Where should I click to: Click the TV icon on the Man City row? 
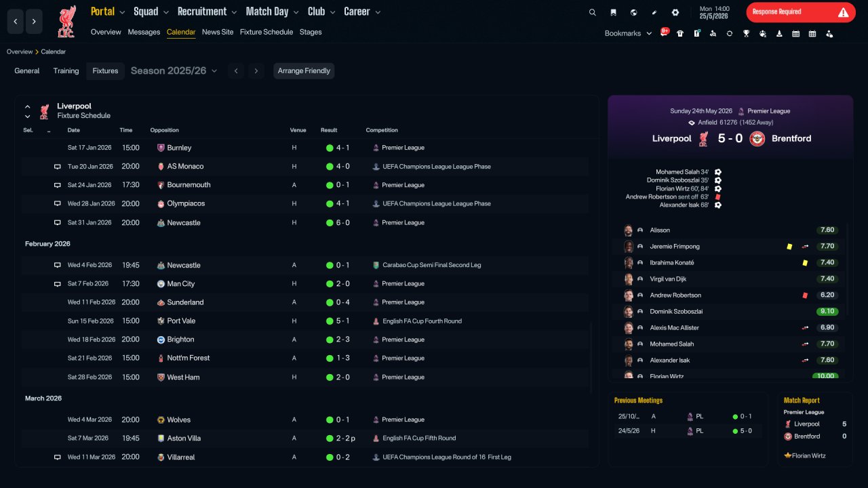(x=58, y=284)
